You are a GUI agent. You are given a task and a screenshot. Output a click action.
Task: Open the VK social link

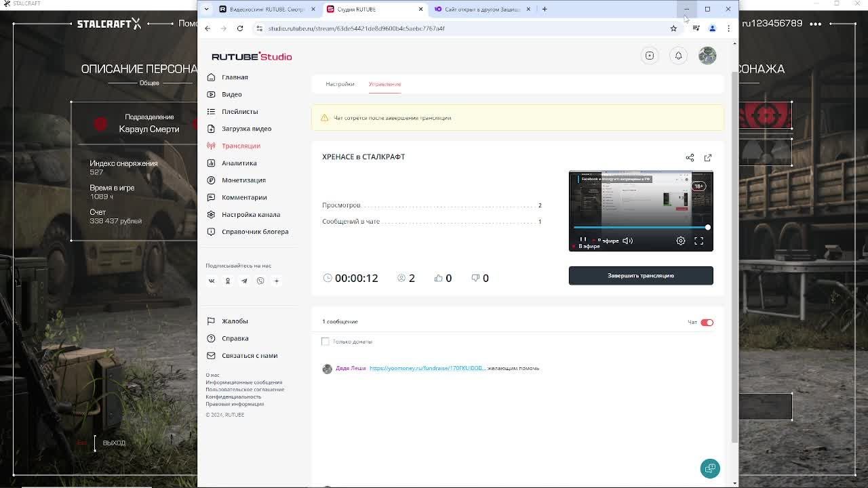point(212,281)
